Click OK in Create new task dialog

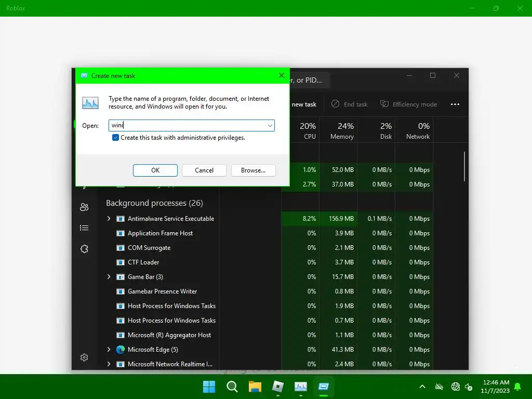(x=155, y=170)
